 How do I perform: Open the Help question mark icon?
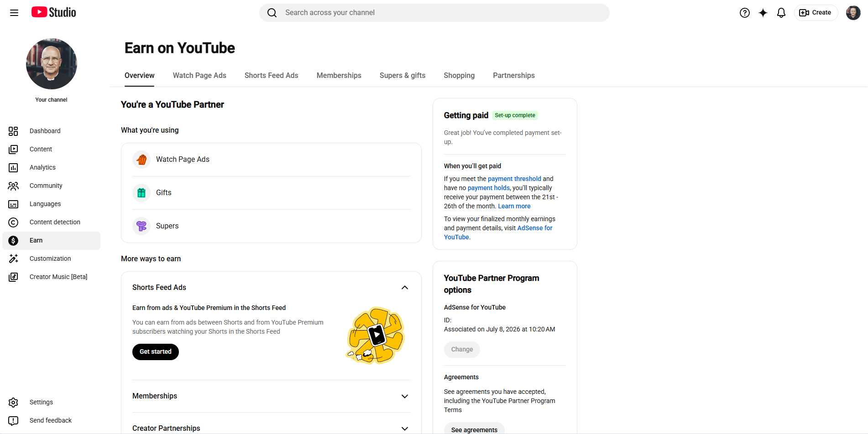click(x=745, y=13)
